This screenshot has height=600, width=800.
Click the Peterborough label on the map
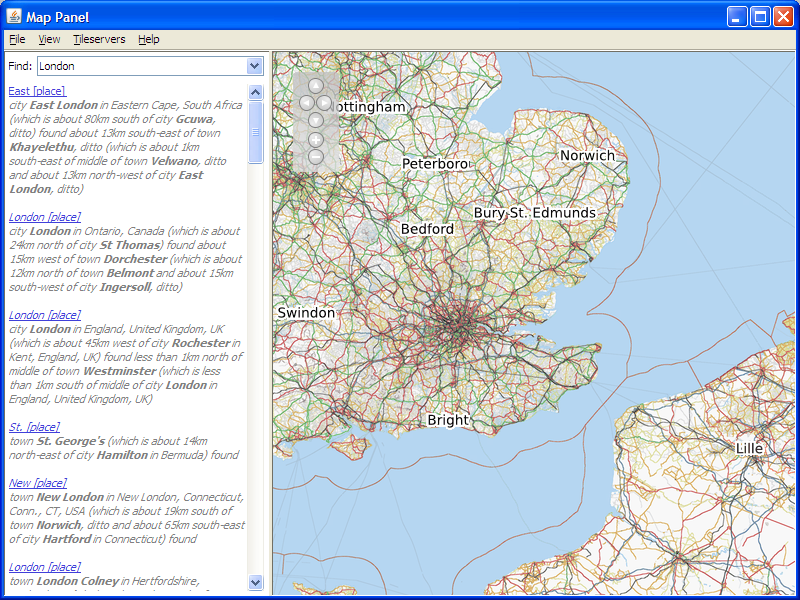tap(435, 164)
